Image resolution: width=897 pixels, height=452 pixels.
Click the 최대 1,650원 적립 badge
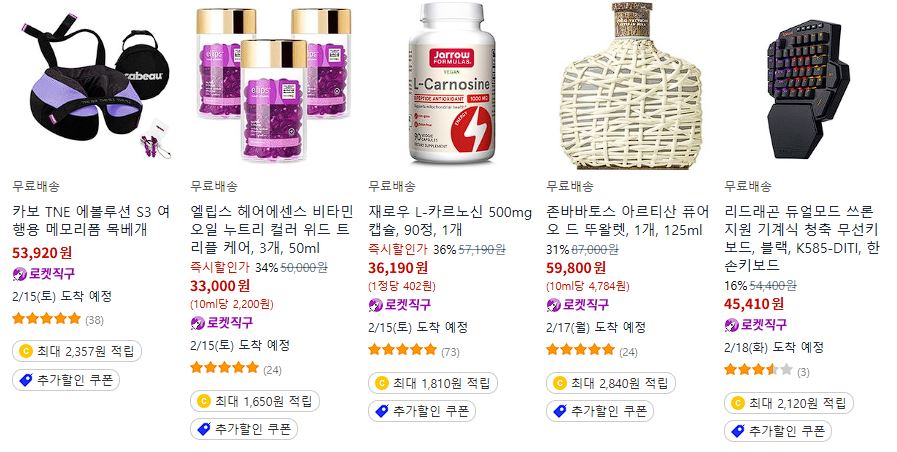[255, 401]
